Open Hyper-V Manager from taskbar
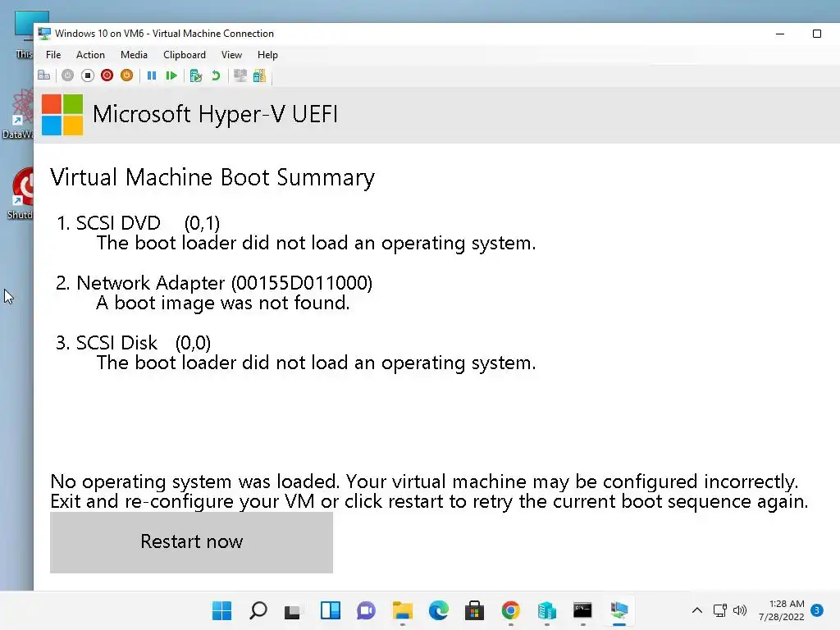The height and width of the screenshot is (630, 840). pos(546,610)
